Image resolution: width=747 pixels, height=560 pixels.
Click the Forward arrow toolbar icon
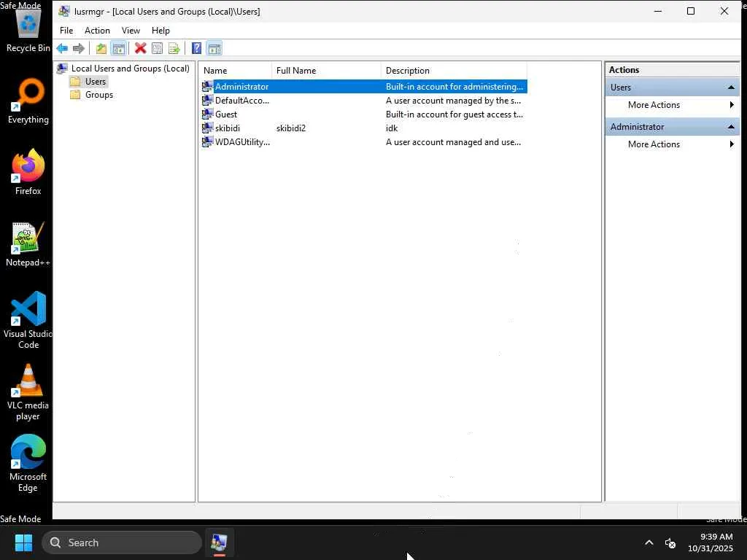click(x=79, y=48)
